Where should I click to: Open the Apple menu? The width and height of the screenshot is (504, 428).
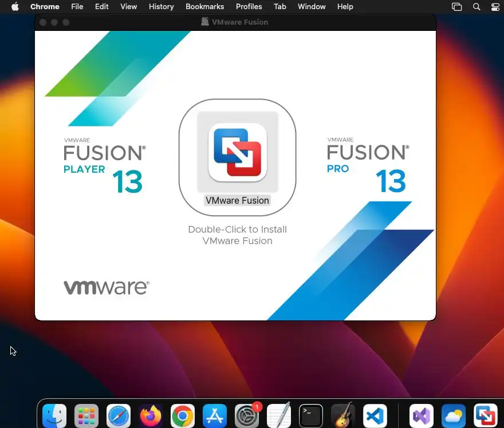(15, 6)
